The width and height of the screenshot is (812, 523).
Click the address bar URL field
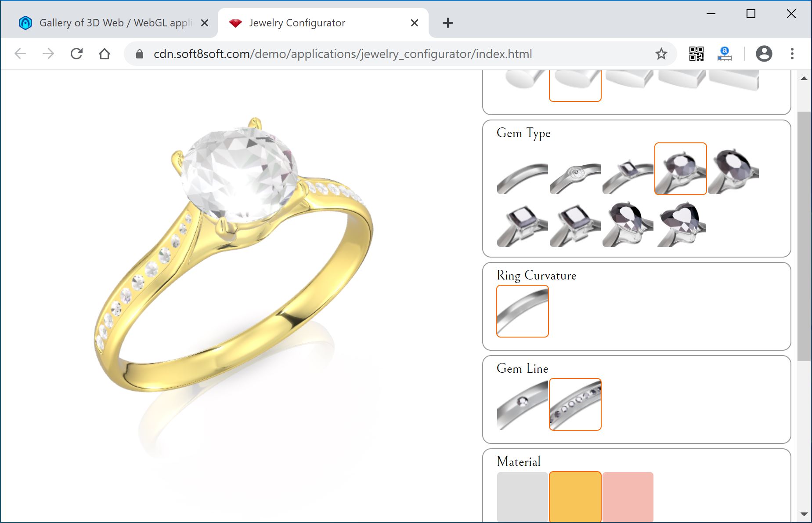[343, 54]
